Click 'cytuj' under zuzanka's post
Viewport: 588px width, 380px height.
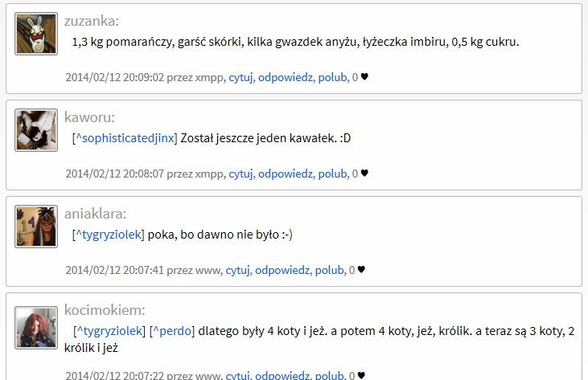click(241, 77)
